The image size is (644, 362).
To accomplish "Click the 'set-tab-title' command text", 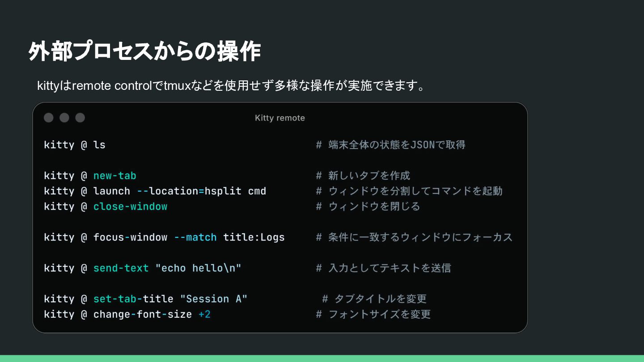I will (x=133, y=299).
